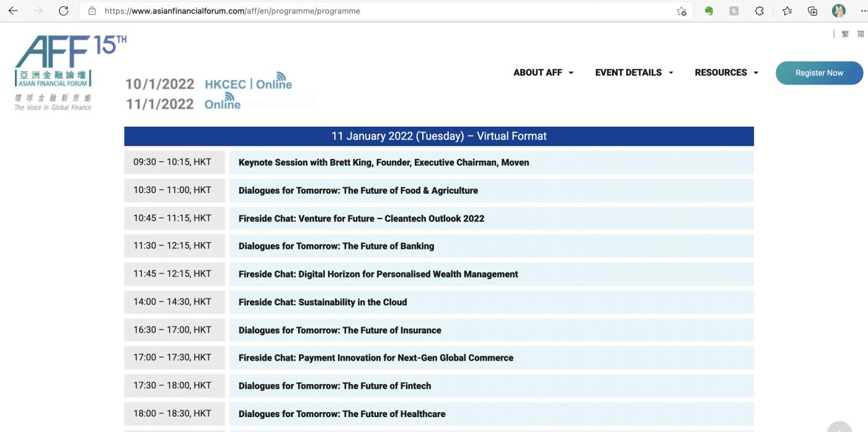
Task: Open Payment Innovation fireside chat
Action: pyautogui.click(x=492, y=358)
